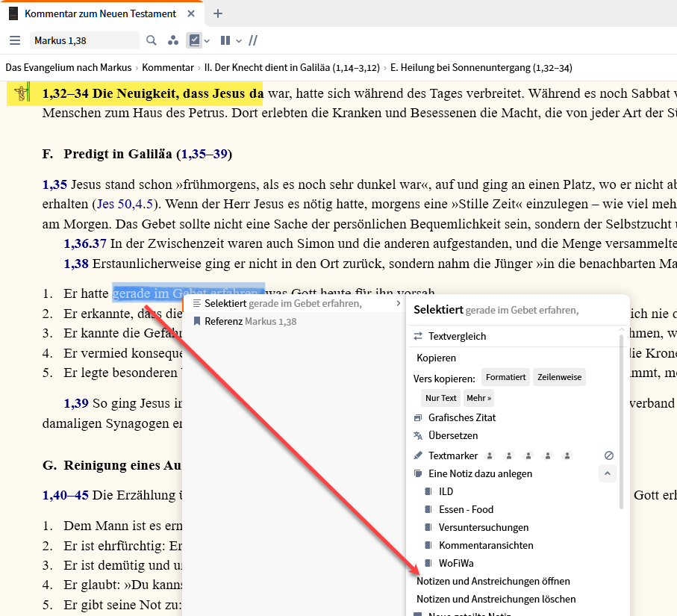Screen dimensions: 677x616
Task: Add note to WoFiWa notebook
Action: pos(456,563)
